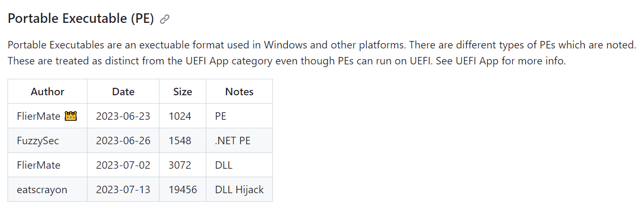Click the Notes column header
Screen dimensions: 644x215
pyautogui.click(x=239, y=92)
